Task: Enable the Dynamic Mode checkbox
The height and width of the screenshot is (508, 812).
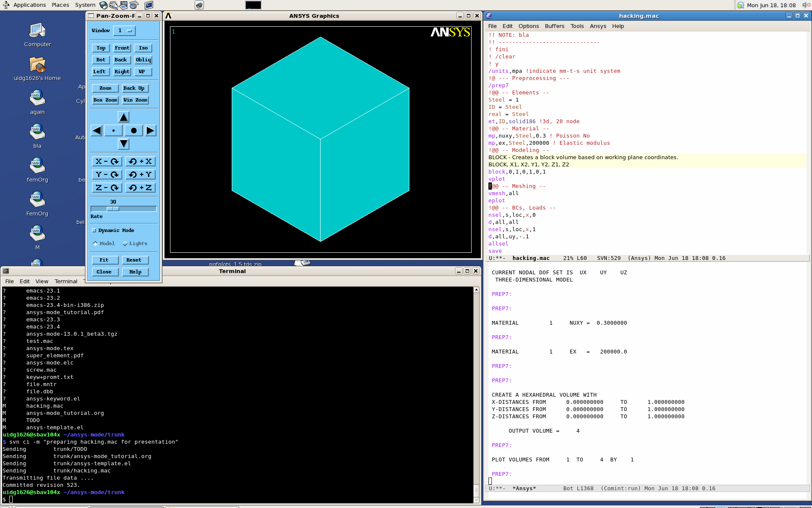Action: (94, 231)
